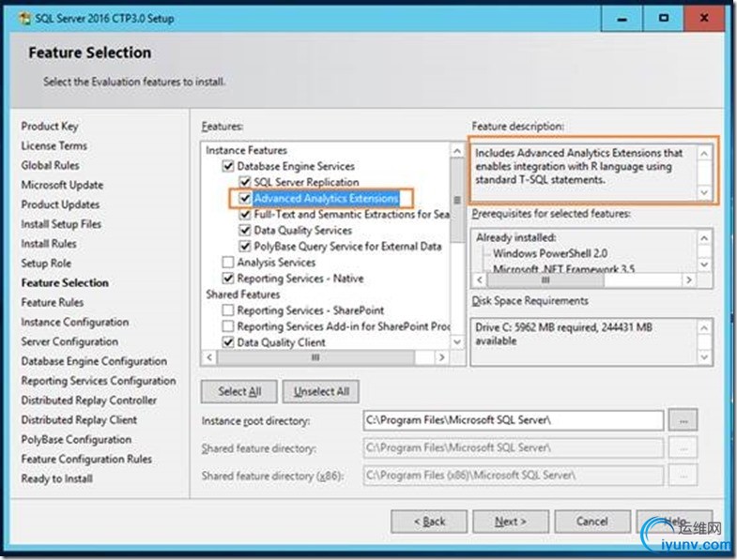
Task: Open Help for setup
Action: coord(674,522)
